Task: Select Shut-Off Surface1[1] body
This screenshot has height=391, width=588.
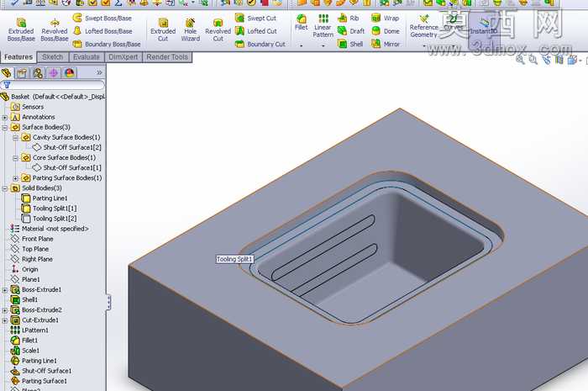Action: 66,167
